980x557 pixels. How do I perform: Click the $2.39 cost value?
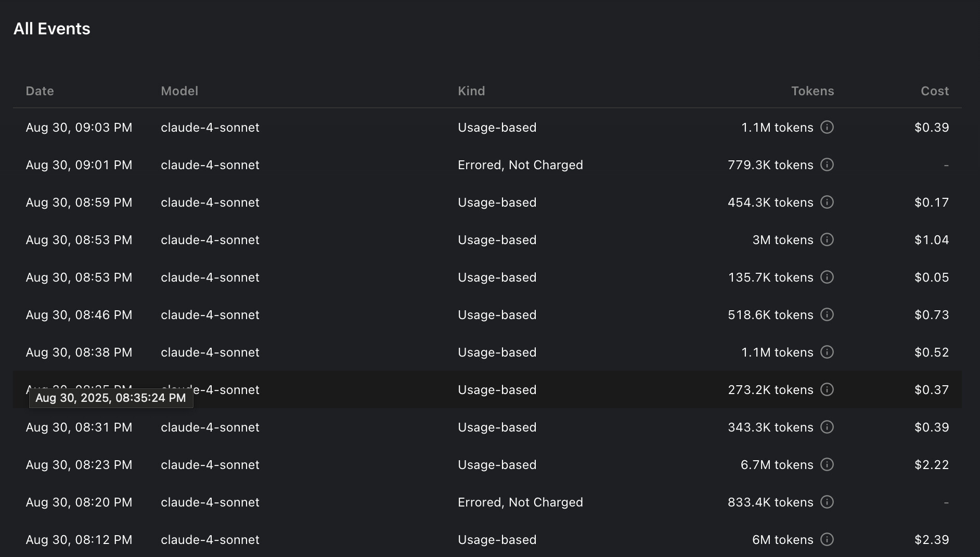931,540
